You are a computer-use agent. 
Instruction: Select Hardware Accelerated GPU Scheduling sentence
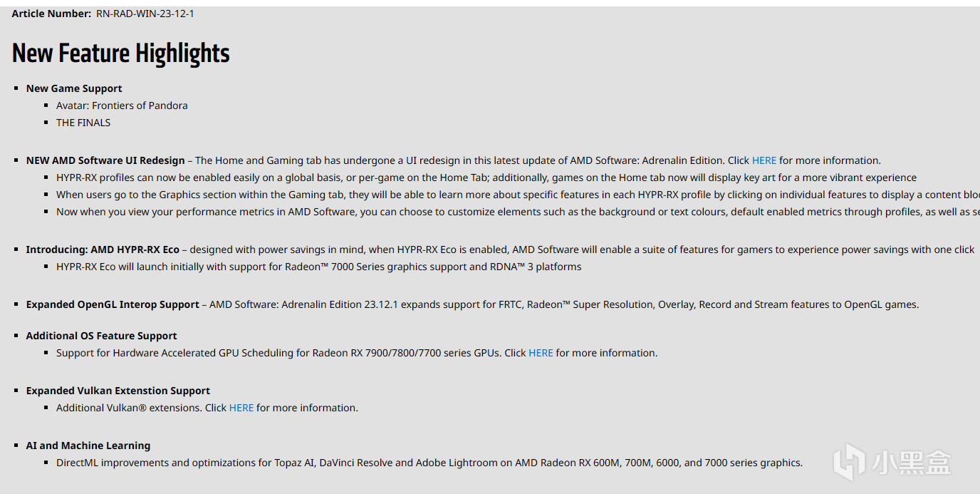tap(357, 353)
